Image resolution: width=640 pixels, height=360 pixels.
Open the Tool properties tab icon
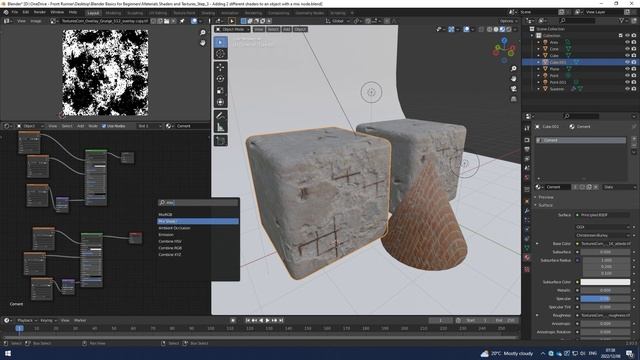527,128
